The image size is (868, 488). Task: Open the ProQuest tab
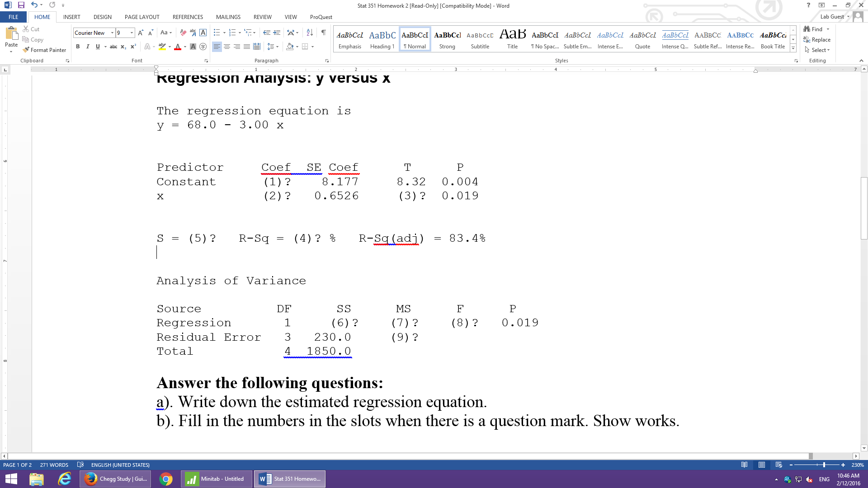pyautogui.click(x=321, y=17)
